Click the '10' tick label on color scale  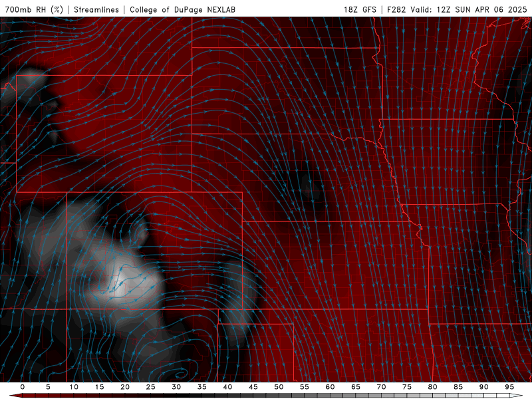coord(74,387)
